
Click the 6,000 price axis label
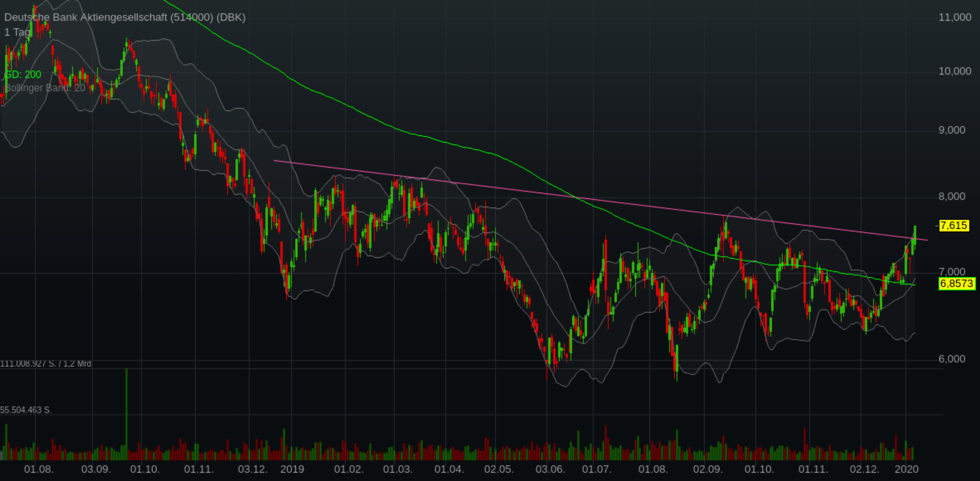952,359
